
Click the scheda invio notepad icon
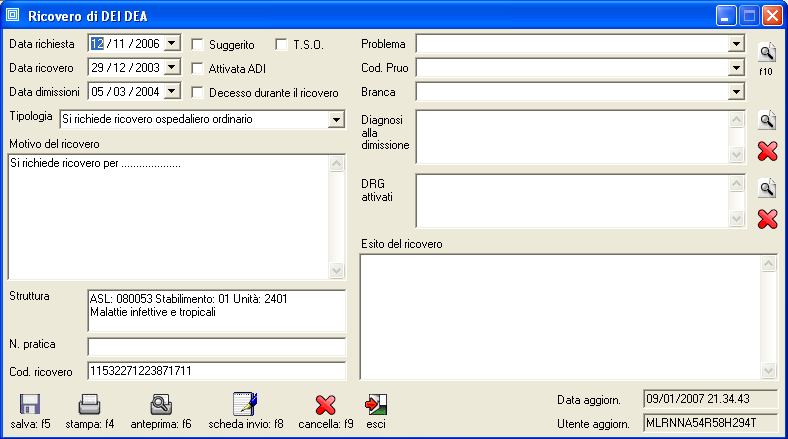pos(245,405)
